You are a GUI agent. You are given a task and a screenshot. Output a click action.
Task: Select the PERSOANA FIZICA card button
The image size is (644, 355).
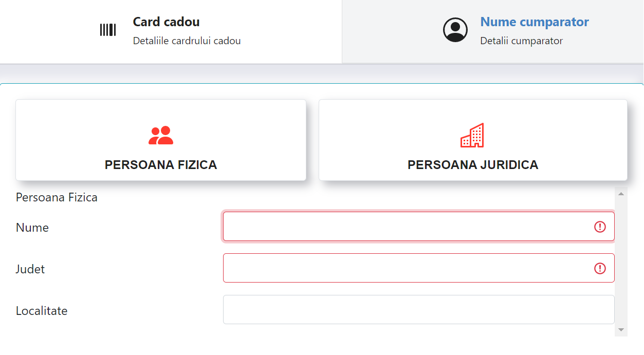(161, 140)
